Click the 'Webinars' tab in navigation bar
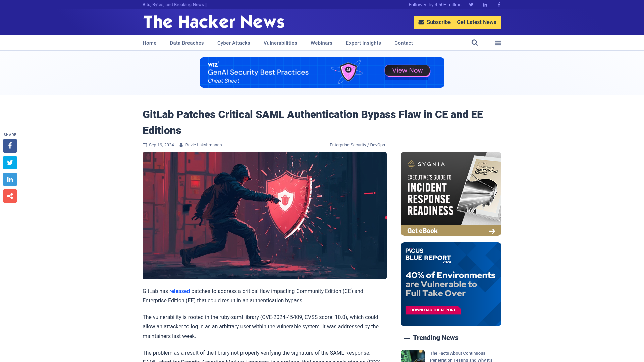The width and height of the screenshot is (644, 362). pos(322,43)
